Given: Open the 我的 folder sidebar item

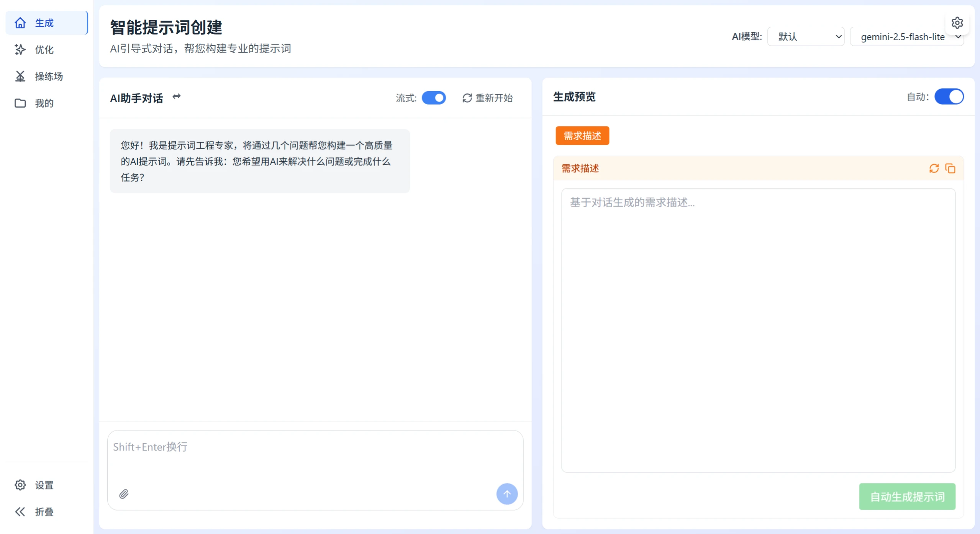Looking at the screenshot, I should (47, 103).
